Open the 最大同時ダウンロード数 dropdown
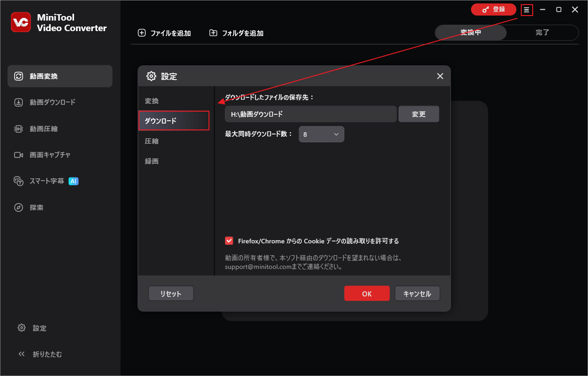588x376 pixels. tap(321, 134)
